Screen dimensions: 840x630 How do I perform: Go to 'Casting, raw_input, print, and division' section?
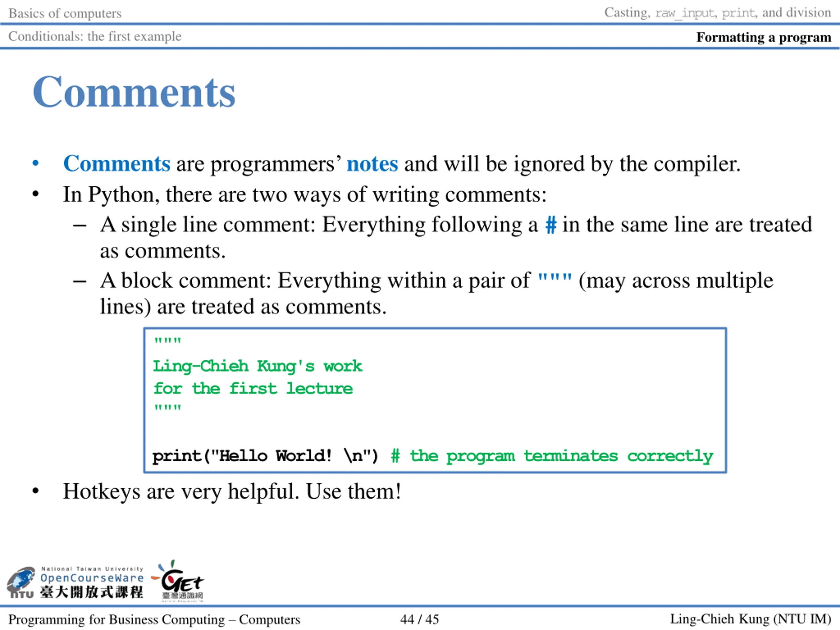(717, 13)
